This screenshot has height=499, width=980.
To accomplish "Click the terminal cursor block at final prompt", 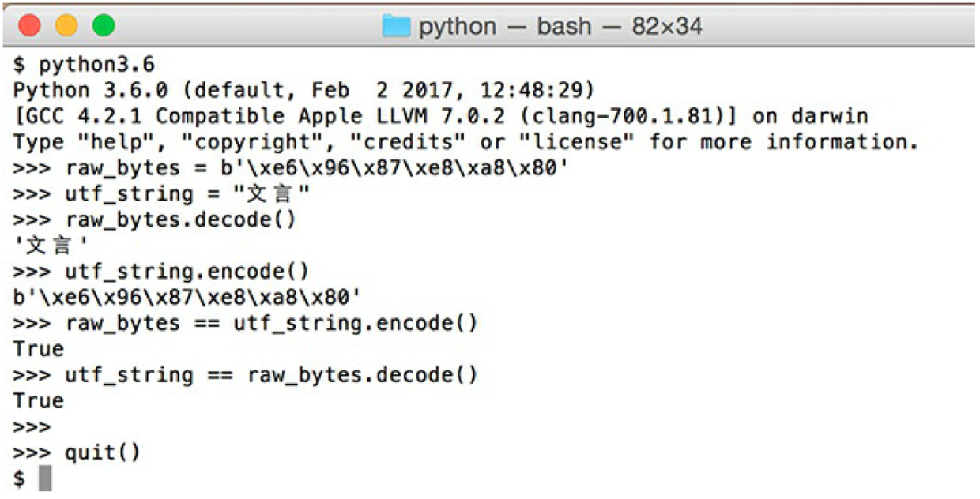I will 45,478.
